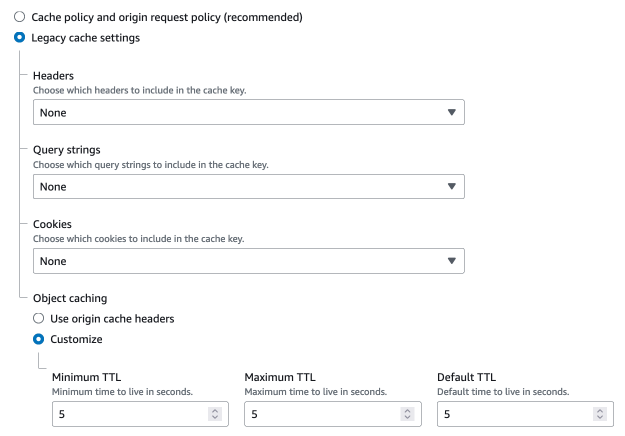The height and width of the screenshot is (436, 625).
Task: Click the Cache policy recommended label text
Action: 166,18
